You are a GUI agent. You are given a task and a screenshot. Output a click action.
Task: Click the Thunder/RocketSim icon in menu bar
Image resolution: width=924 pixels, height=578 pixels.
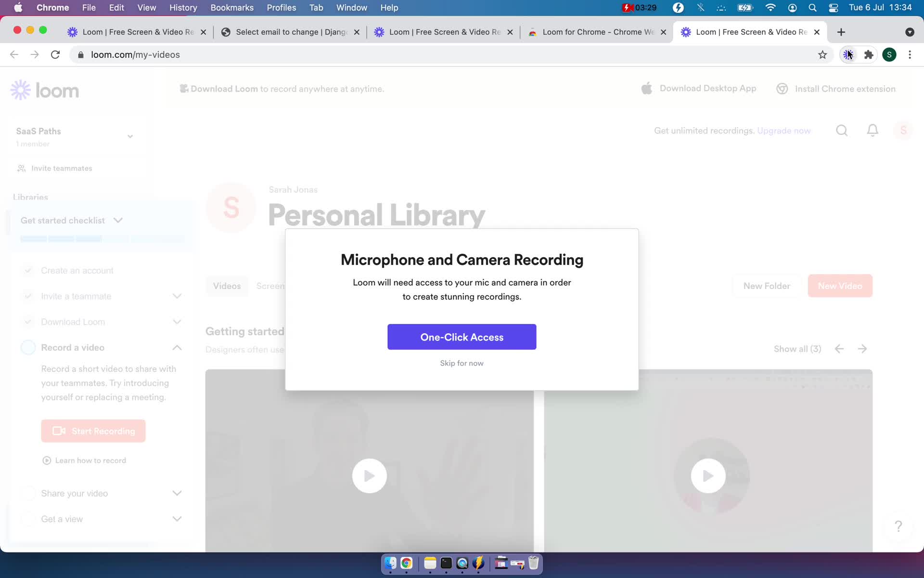pyautogui.click(x=677, y=8)
